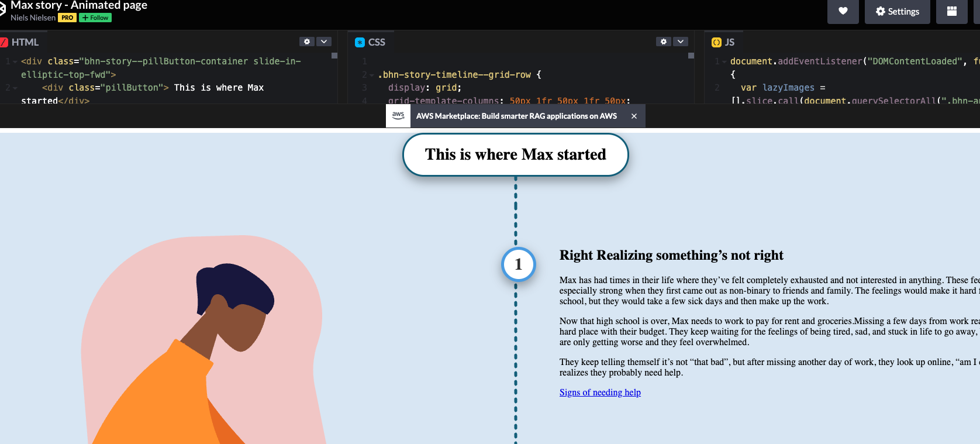
Task: Click the yellow JS panel icon
Action: click(x=716, y=42)
